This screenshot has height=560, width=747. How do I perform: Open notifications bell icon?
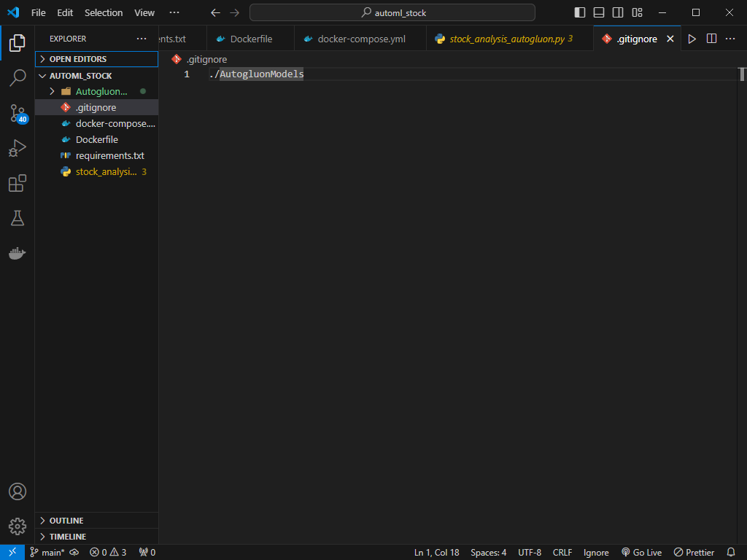[731, 553]
